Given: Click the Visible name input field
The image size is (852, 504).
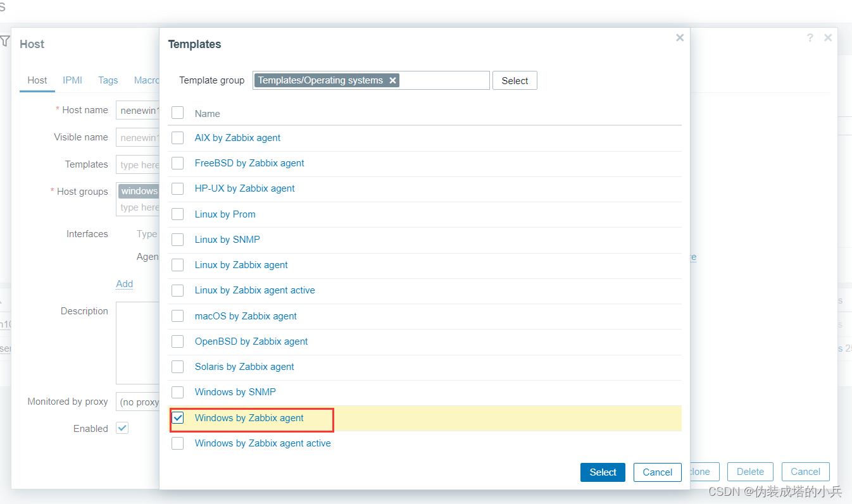Looking at the screenshot, I should click(x=138, y=137).
